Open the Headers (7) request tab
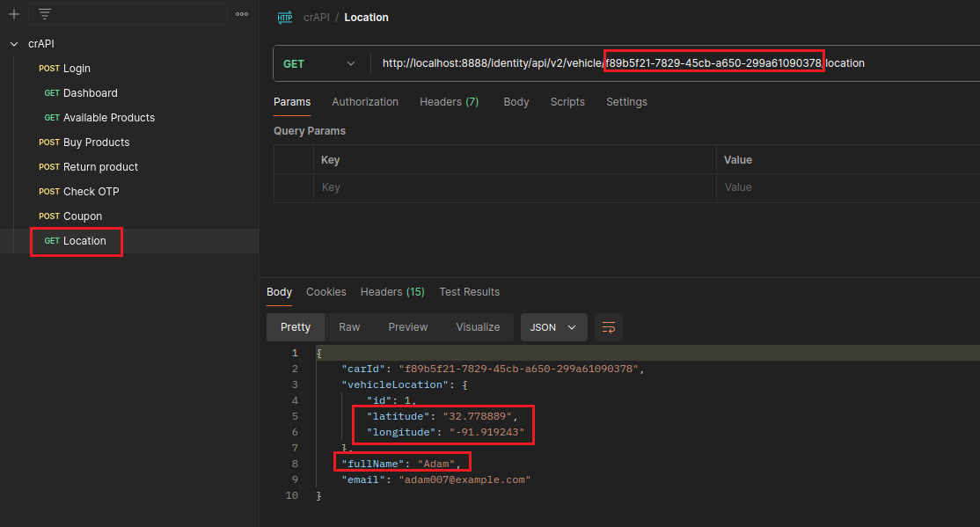980x527 pixels. coord(449,102)
